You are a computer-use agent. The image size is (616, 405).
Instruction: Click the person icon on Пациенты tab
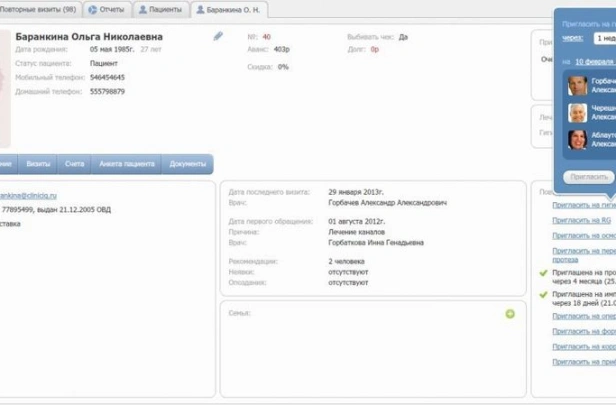click(143, 10)
